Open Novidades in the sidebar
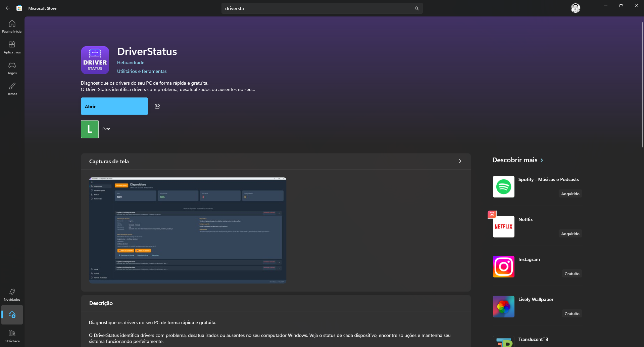The height and width of the screenshot is (347, 644). tap(12, 295)
